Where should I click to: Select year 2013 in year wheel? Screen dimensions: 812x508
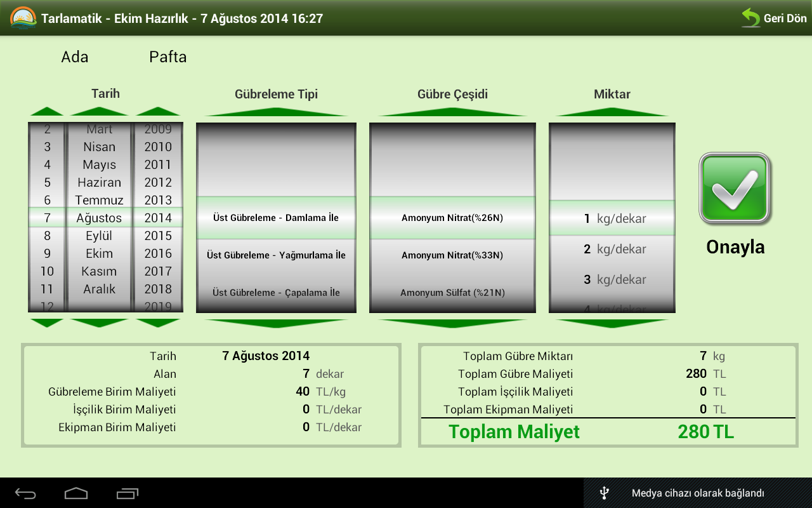[x=158, y=200]
